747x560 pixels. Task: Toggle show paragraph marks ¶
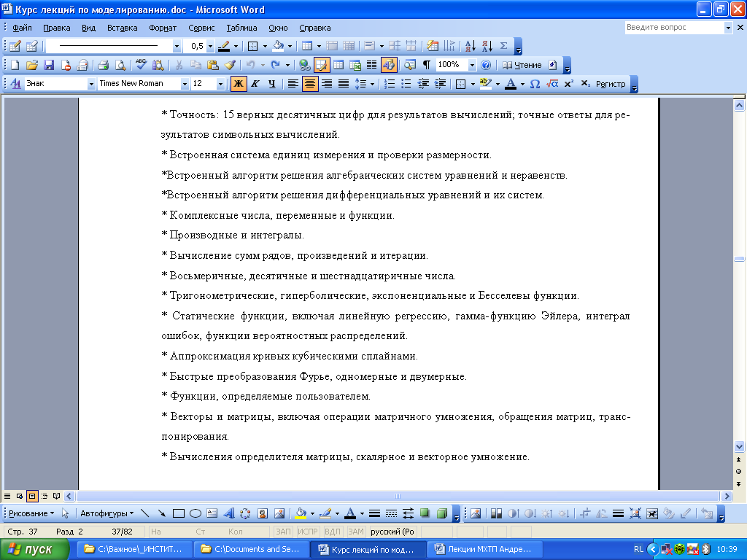pyautogui.click(x=427, y=65)
